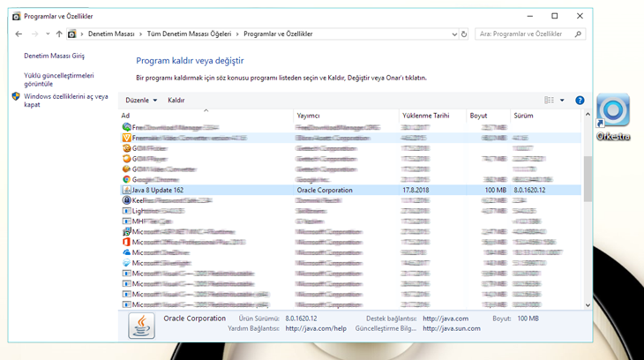This screenshot has width=644, height=360.
Task: Sort by Yüklenme Tarihi column header
Action: coord(425,116)
